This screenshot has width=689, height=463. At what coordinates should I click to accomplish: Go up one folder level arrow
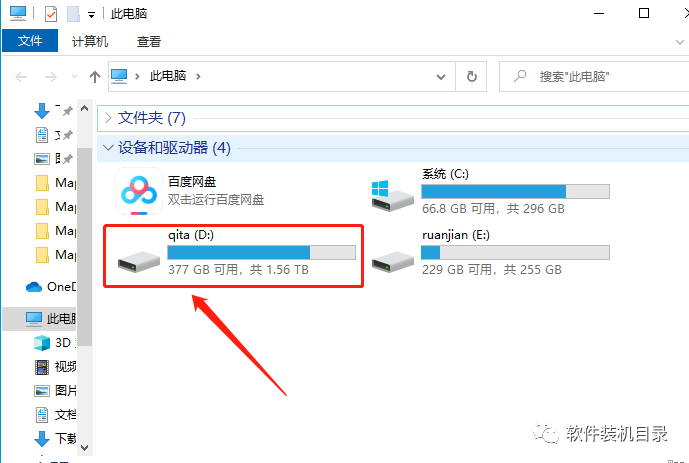click(x=94, y=77)
